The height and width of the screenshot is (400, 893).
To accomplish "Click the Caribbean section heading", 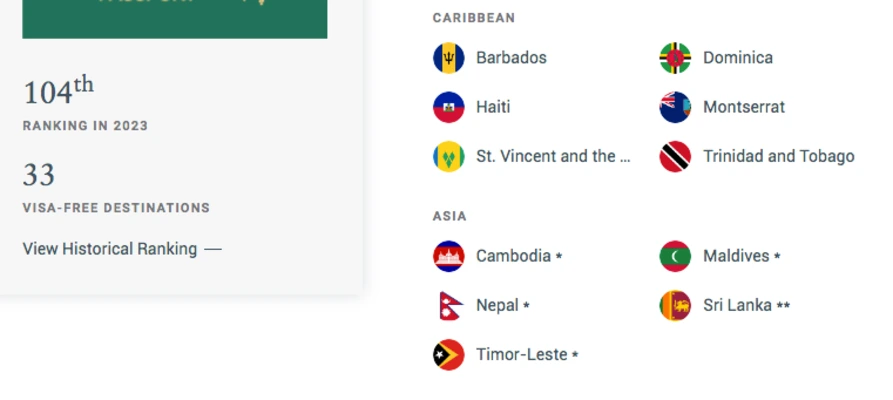I will tap(474, 18).
